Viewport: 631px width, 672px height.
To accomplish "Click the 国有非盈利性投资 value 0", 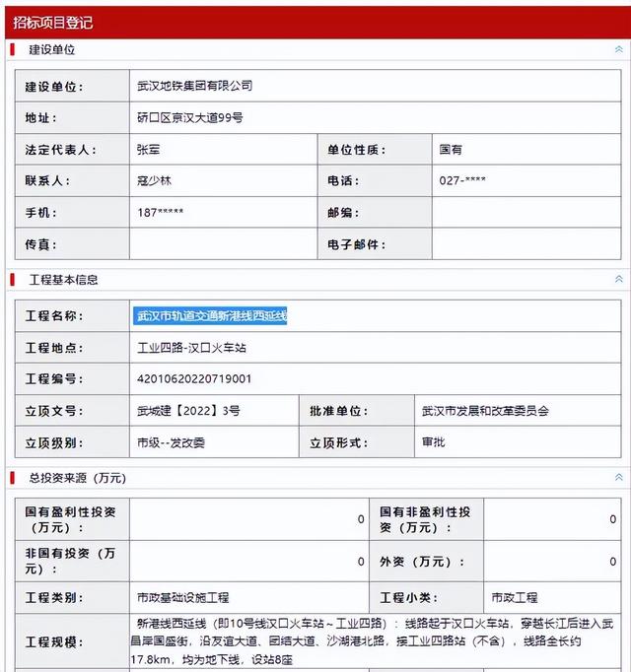I will tap(613, 519).
